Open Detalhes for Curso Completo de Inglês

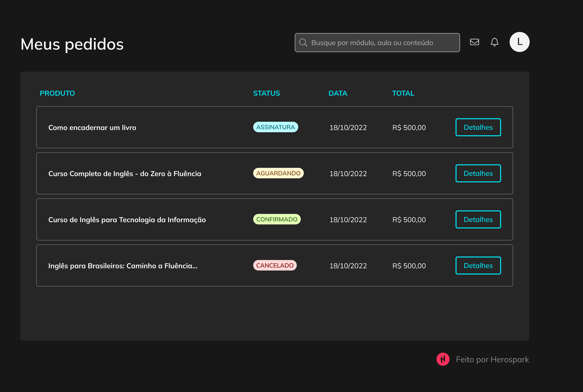[x=478, y=173]
